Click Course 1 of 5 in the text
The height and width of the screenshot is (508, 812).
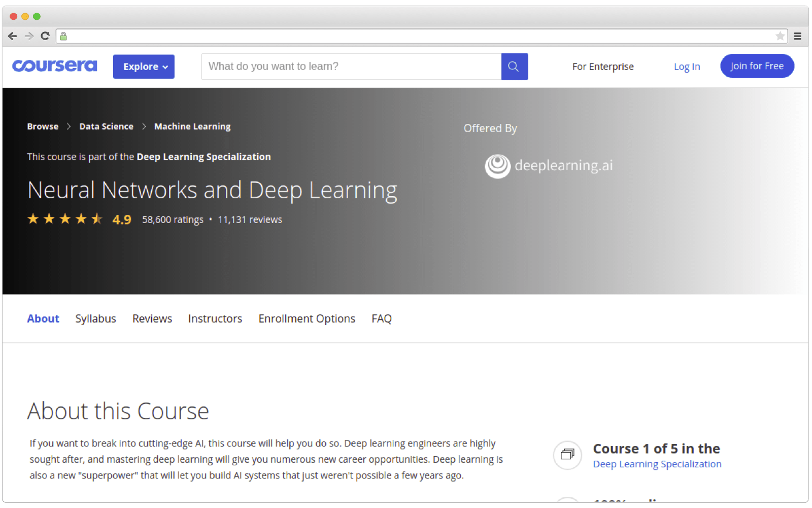[657, 449]
